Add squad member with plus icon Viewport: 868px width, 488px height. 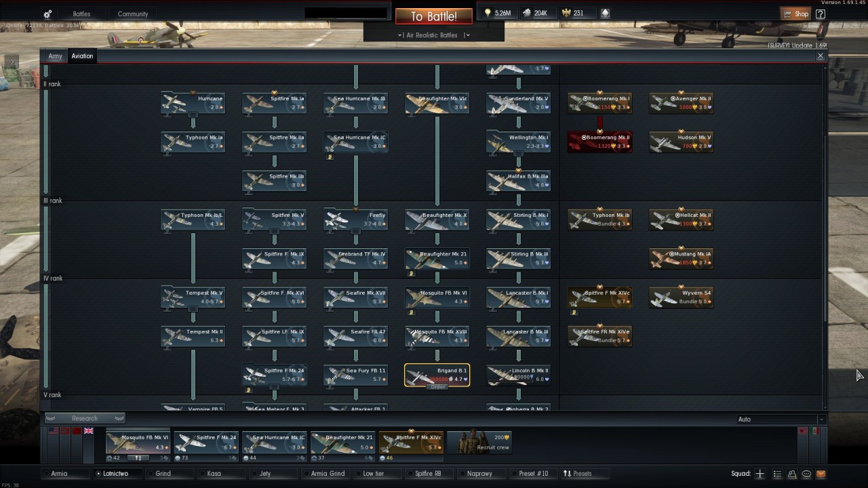coord(759,474)
